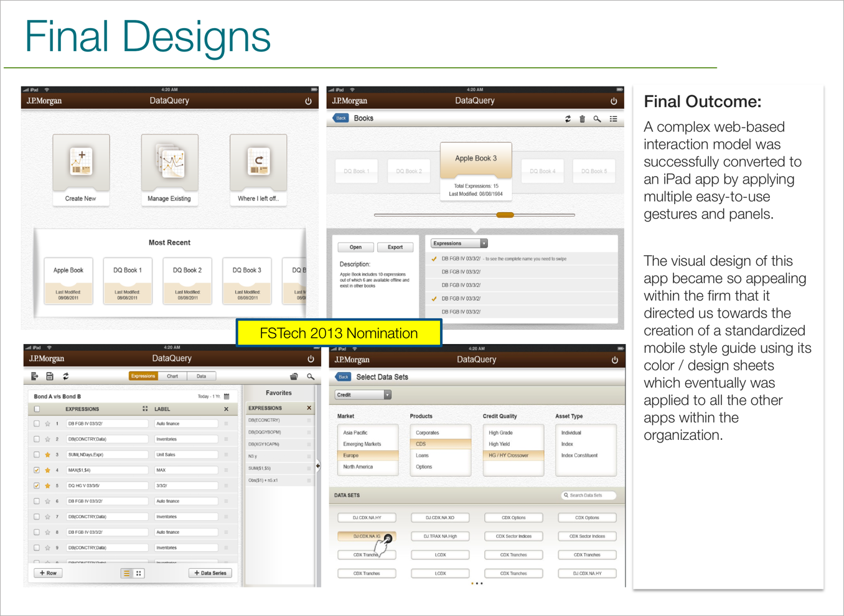Select the list view toggle beside the grid icon

click(126, 574)
